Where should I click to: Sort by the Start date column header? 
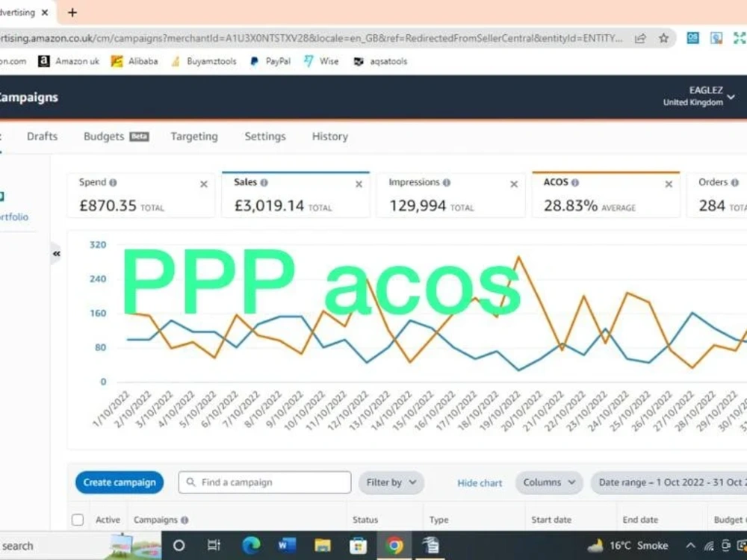click(x=551, y=520)
